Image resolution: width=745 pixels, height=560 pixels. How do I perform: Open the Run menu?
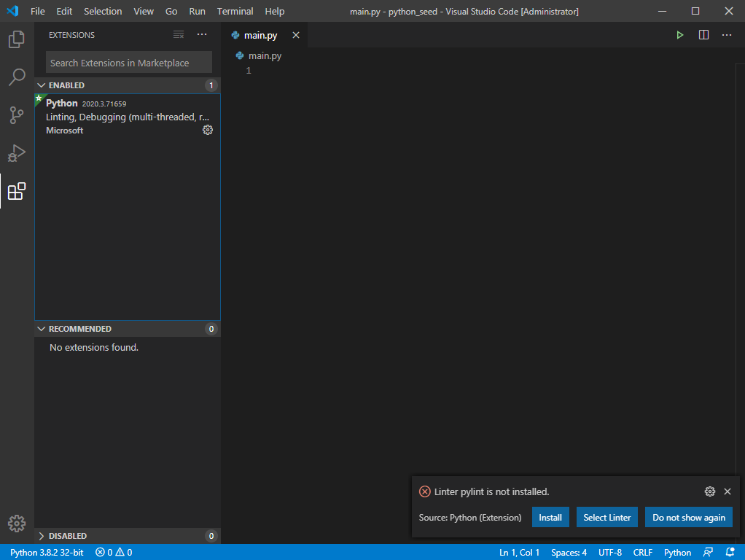point(197,11)
